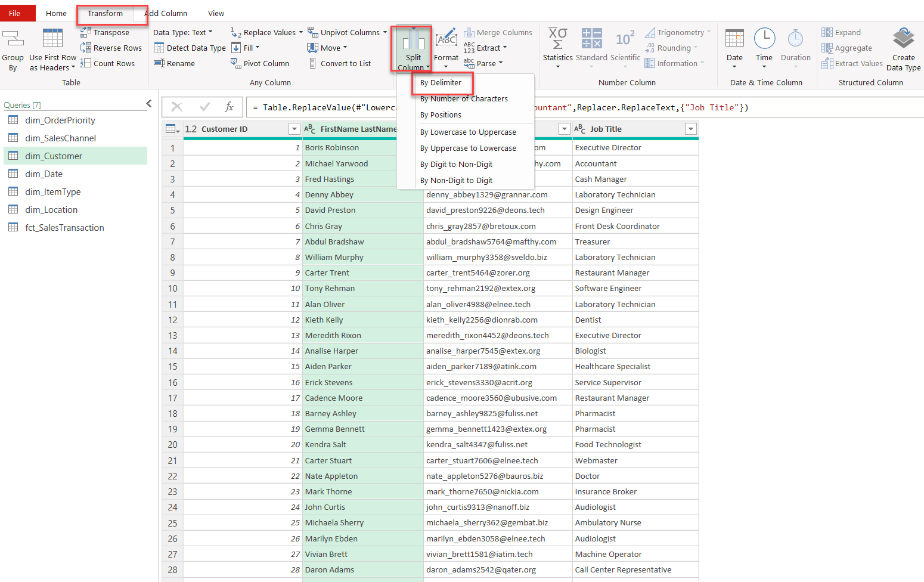
Task: Switch to the Add Column tab
Action: (x=166, y=13)
